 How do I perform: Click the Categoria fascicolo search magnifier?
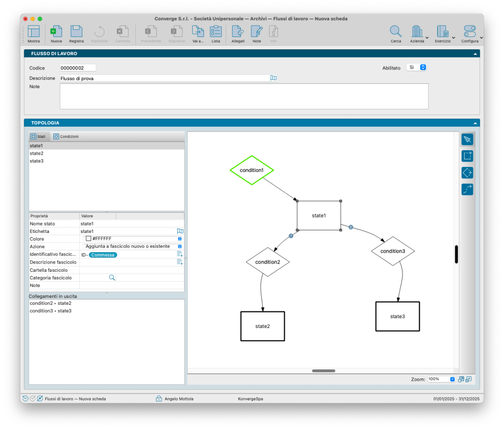(112, 278)
